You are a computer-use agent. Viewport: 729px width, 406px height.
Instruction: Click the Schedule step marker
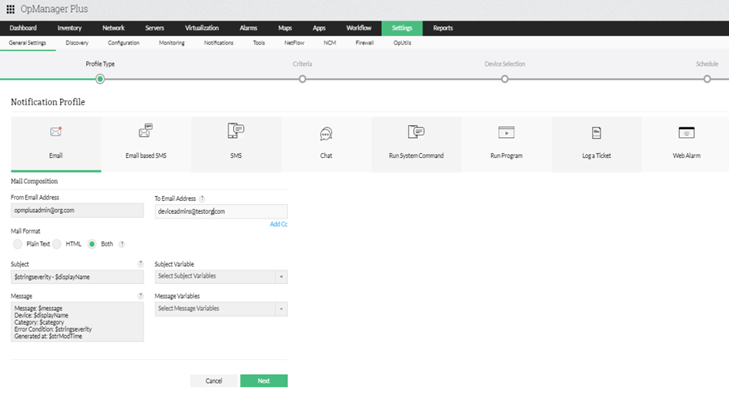point(707,79)
